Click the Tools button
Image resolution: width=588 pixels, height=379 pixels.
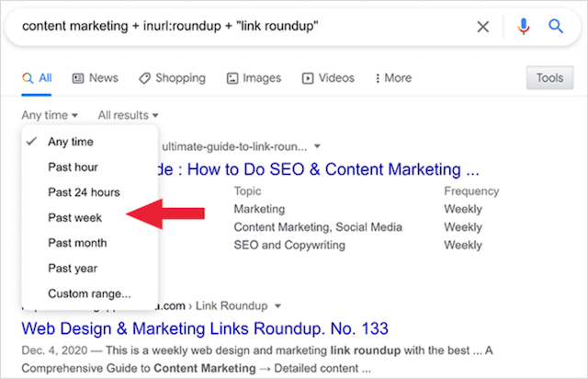click(x=549, y=78)
